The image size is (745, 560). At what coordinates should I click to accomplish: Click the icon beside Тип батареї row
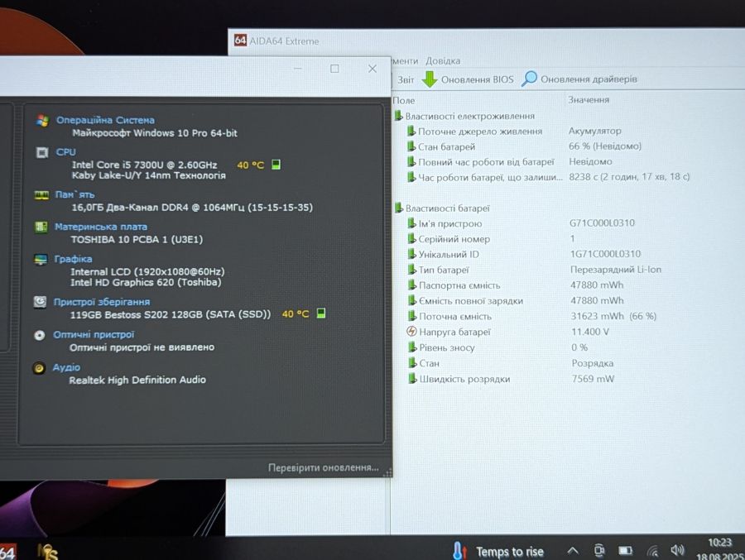(411, 270)
